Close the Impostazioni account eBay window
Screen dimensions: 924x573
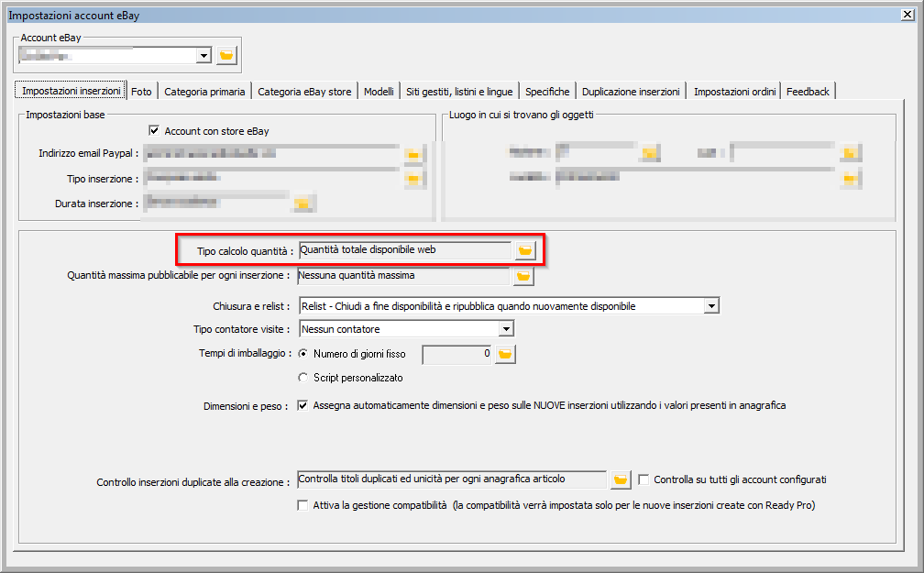click(x=907, y=15)
